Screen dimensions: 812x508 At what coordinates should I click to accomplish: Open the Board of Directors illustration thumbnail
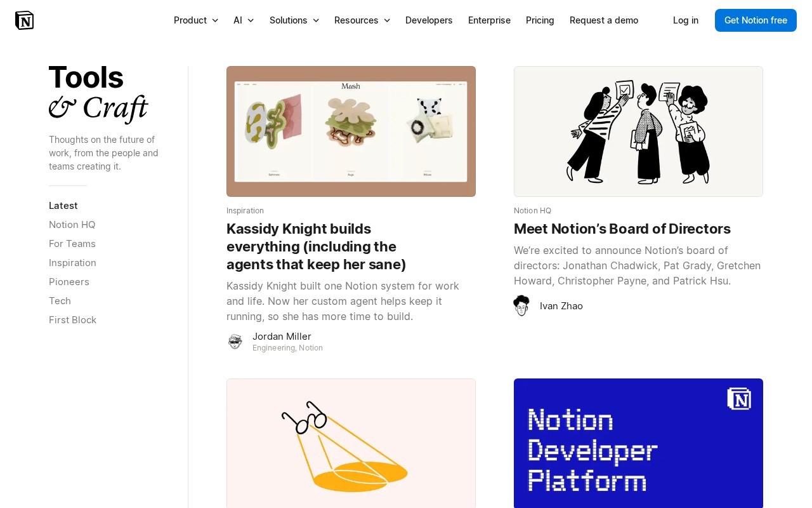(x=638, y=131)
